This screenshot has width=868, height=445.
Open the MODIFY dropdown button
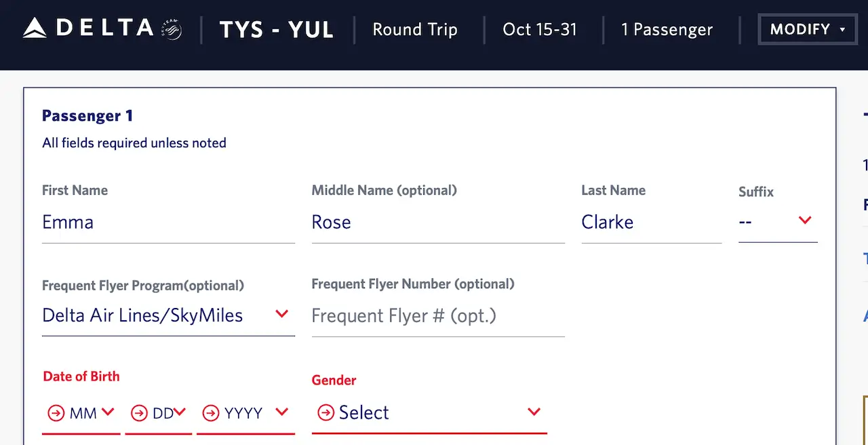(x=807, y=30)
